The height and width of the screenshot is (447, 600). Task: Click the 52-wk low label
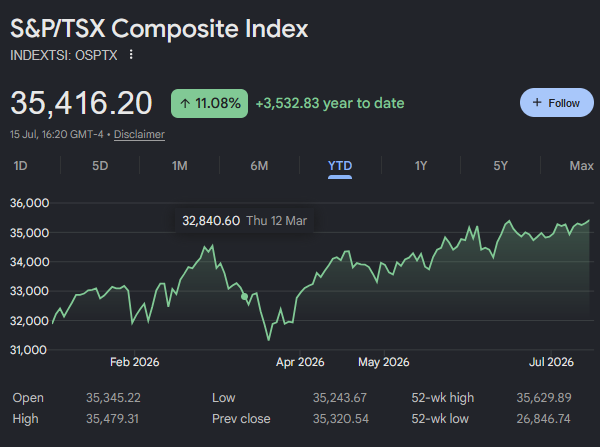(440, 419)
